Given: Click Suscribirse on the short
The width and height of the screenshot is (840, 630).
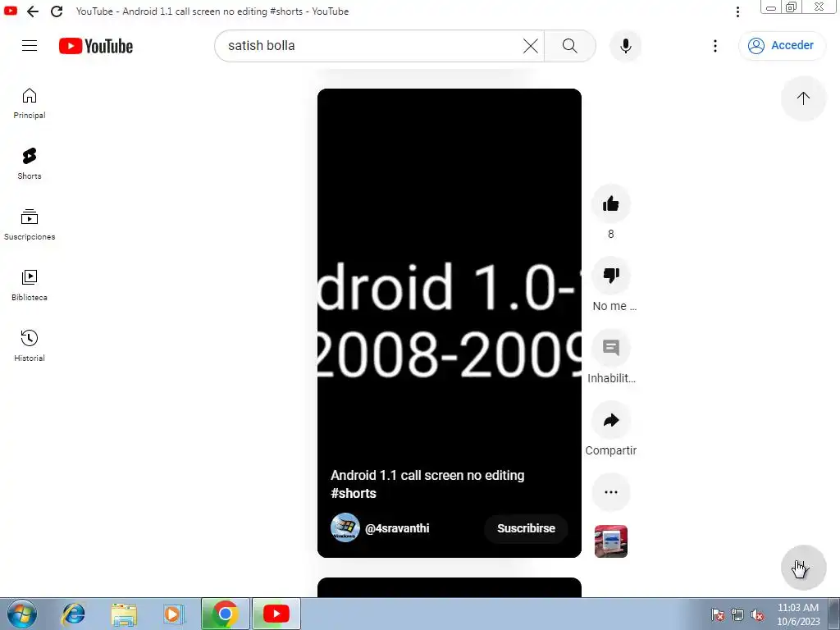Looking at the screenshot, I should coord(526,528).
